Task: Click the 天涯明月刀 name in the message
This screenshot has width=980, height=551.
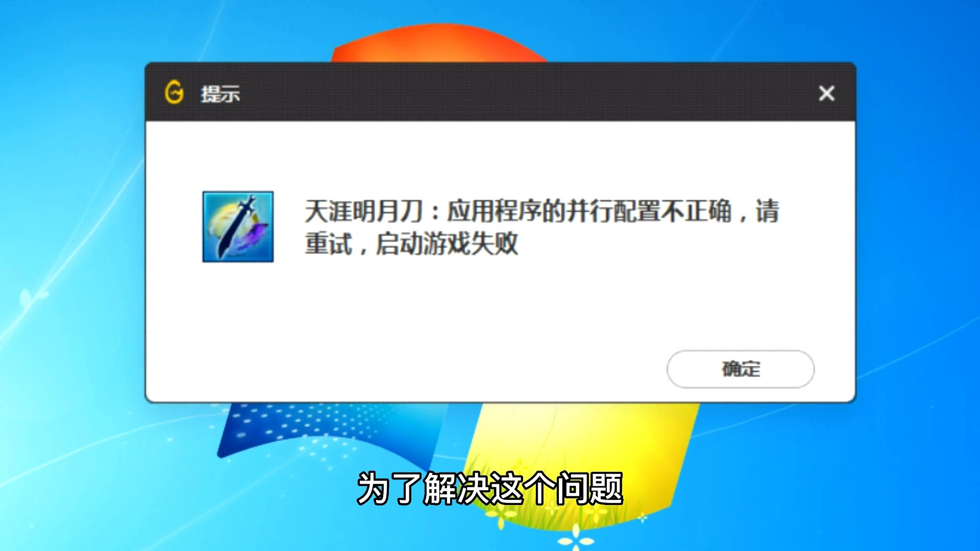Action: [x=364, y=211]
